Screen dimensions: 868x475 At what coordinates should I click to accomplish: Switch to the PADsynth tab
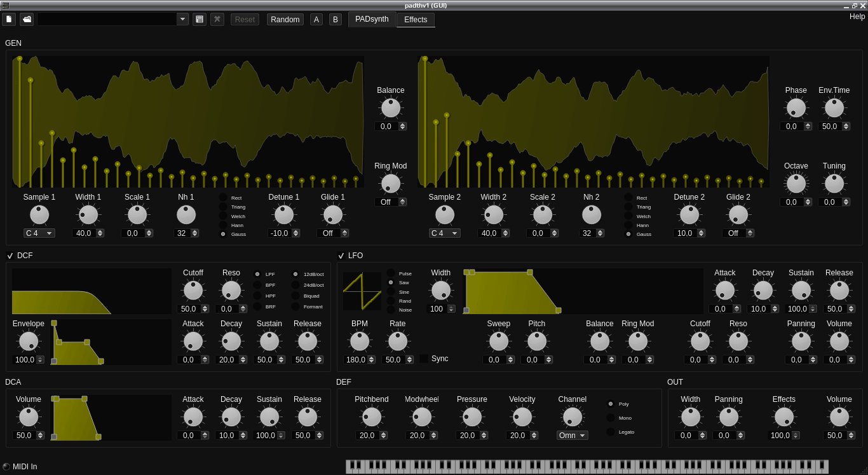coord(372,19)
